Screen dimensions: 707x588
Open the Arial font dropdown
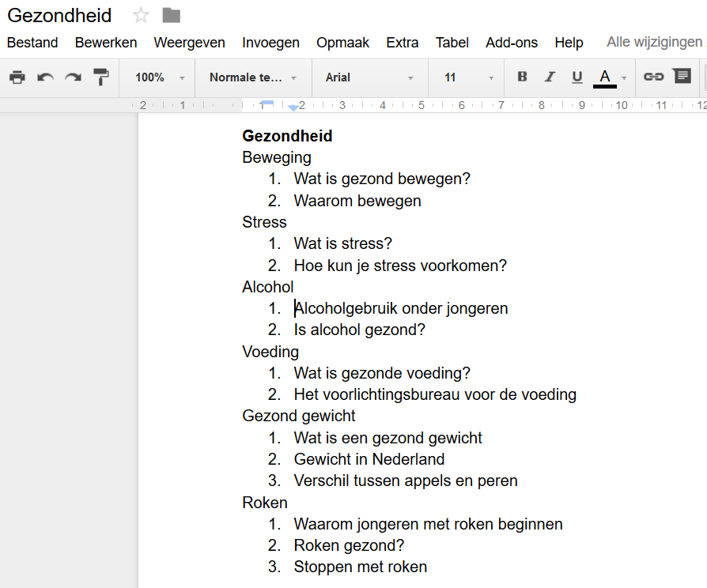tap(370, 77)
